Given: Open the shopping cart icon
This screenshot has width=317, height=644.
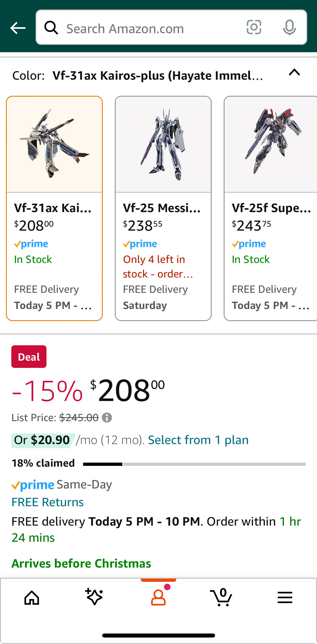Looking at the screenshot, I should (x=221, y=597).
